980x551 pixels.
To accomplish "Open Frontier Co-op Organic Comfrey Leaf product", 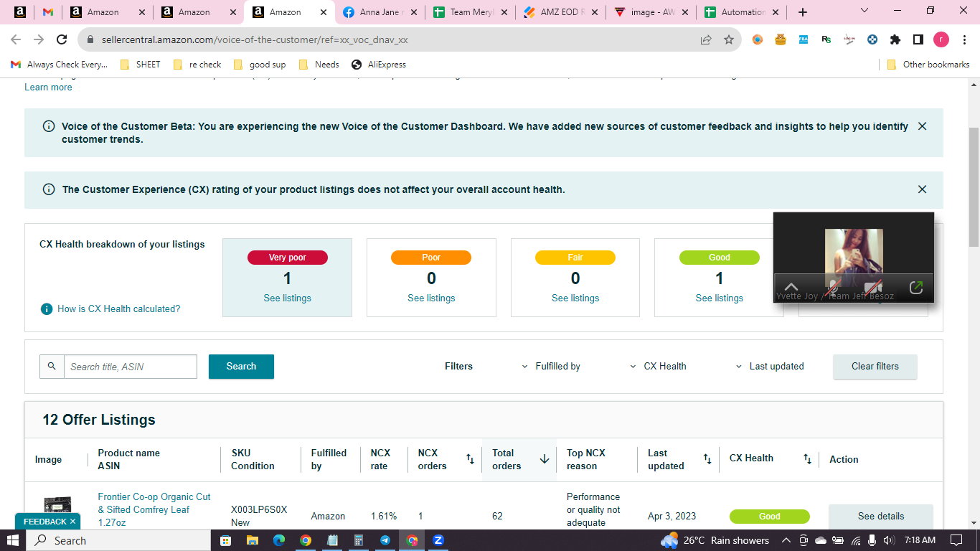I will pos(154,510).
